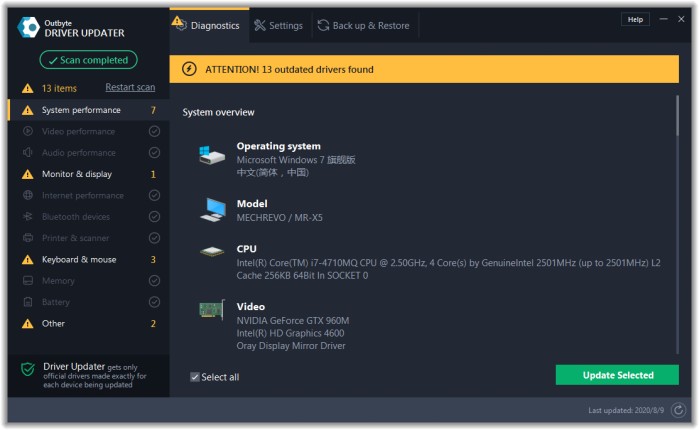Click the warning triangle beside 13 items
Image resolution: width=699 pixels, height=430 pixels.
[28, 88]
